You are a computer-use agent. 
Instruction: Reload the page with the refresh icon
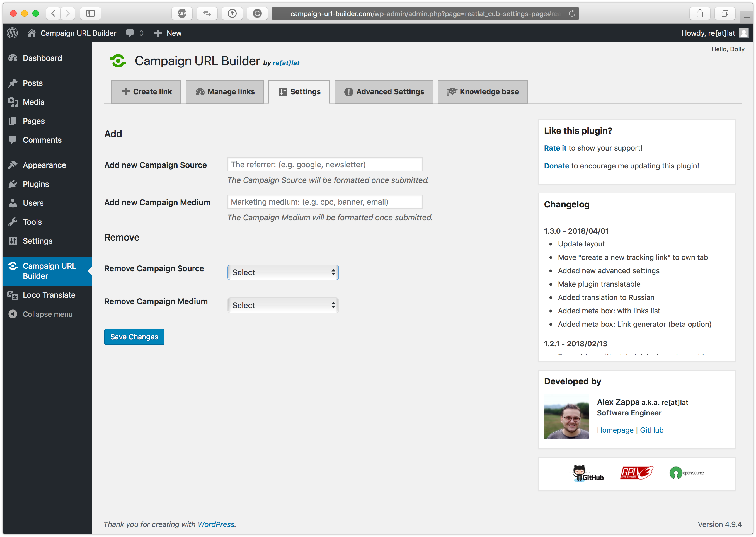[x=571, y=14]
